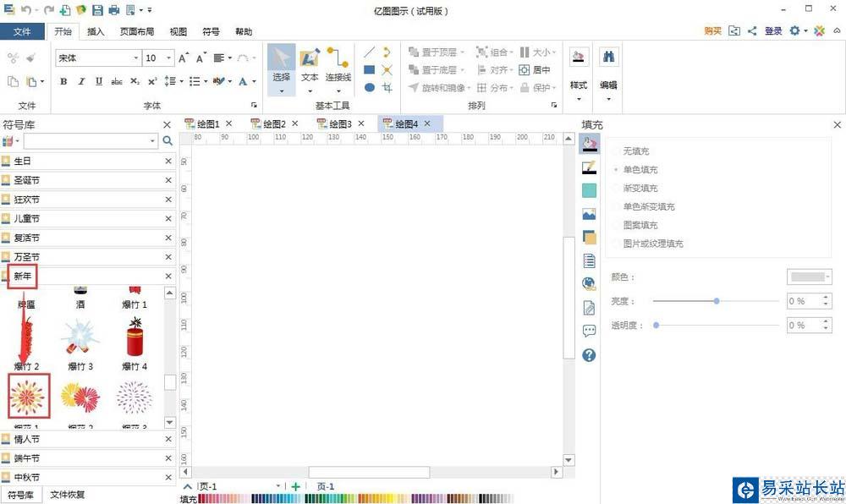Pick the blue ellipse shape tool
The height and width of the screenshot is (504, 846).
[x=370, y=87]
